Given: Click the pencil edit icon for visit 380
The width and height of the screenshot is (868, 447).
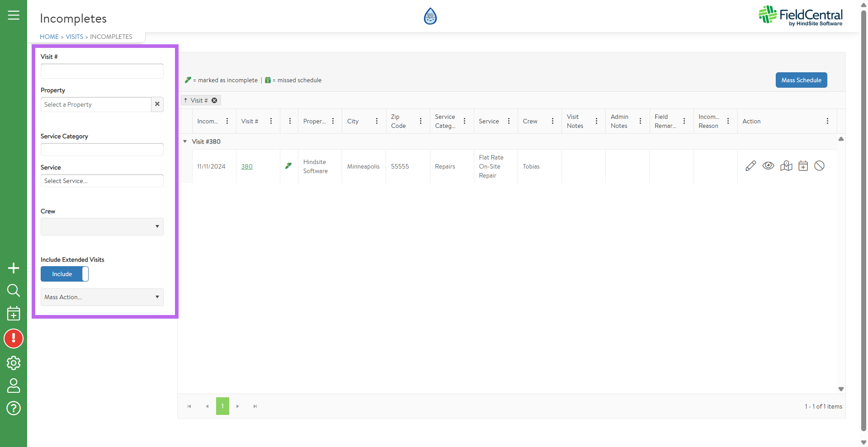Looking at the screenshot, I should pos(750,166).
